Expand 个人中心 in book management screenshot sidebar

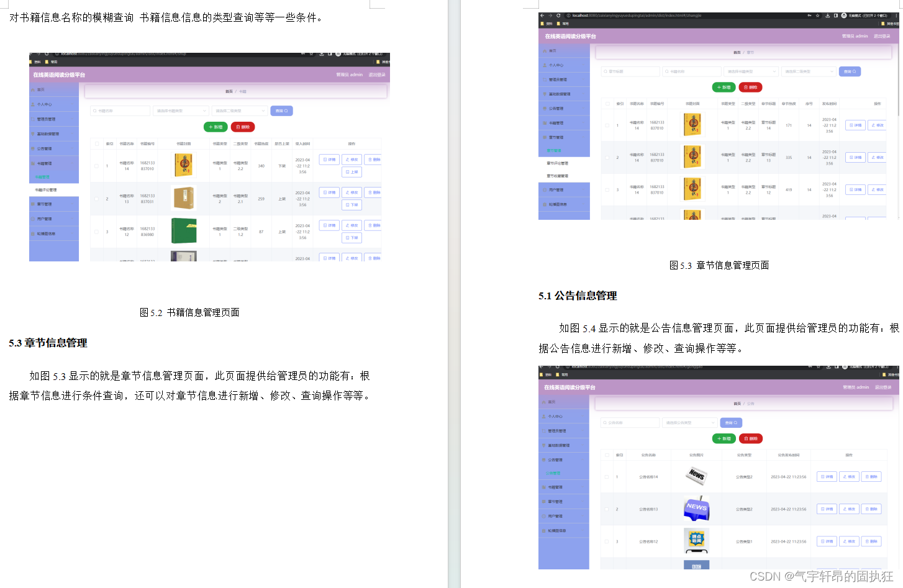[x=54, y=104]
